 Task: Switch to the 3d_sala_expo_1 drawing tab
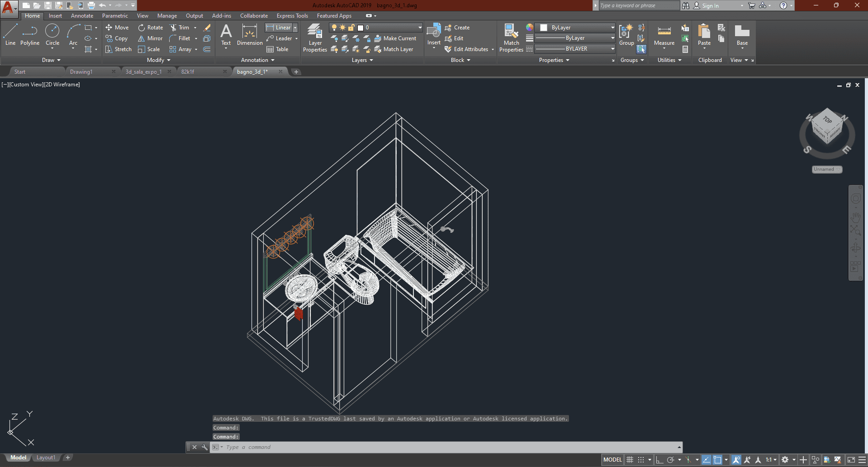click(x=143, y=72)
